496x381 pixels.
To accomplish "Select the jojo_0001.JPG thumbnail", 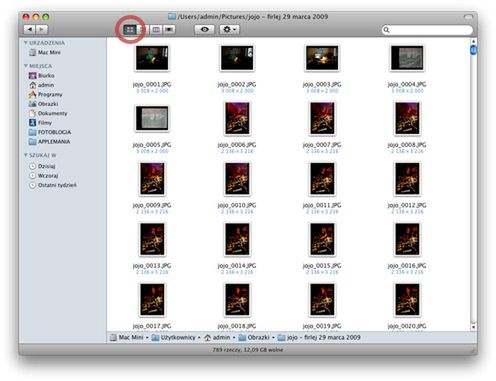I will [x=152, y=58].
